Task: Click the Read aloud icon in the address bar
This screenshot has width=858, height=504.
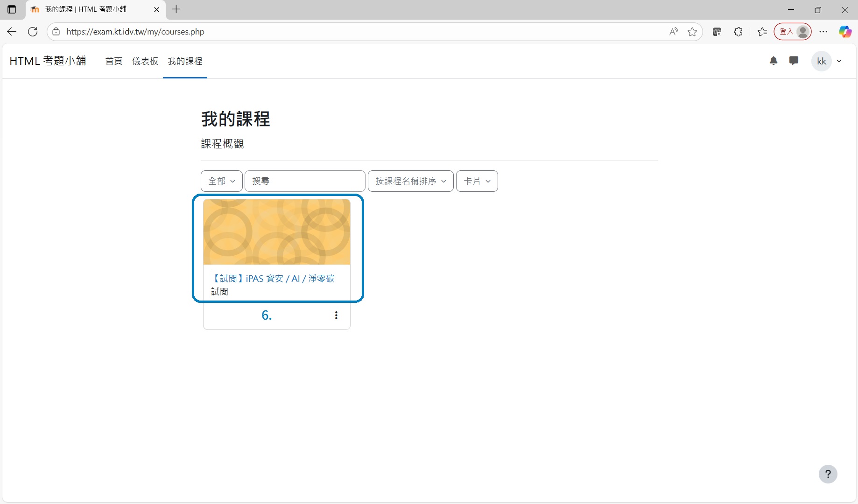Action: pyautogui.click(x=674, y=32)
